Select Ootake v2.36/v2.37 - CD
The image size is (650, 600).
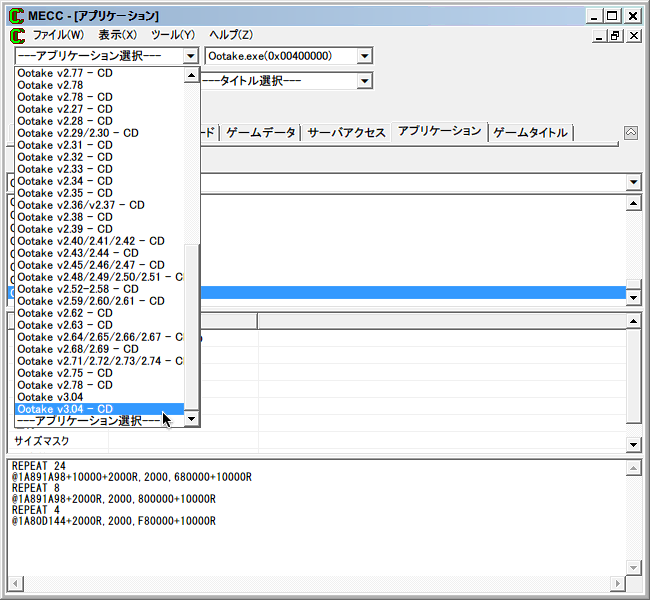tap(99, 205)
